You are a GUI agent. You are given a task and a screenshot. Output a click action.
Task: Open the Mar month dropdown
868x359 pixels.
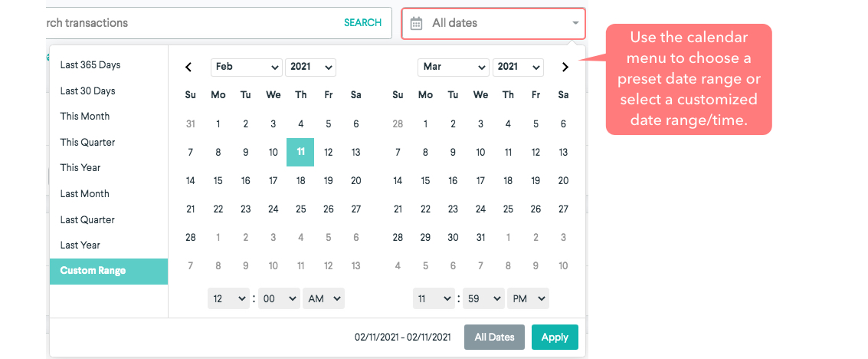point(454,68)
